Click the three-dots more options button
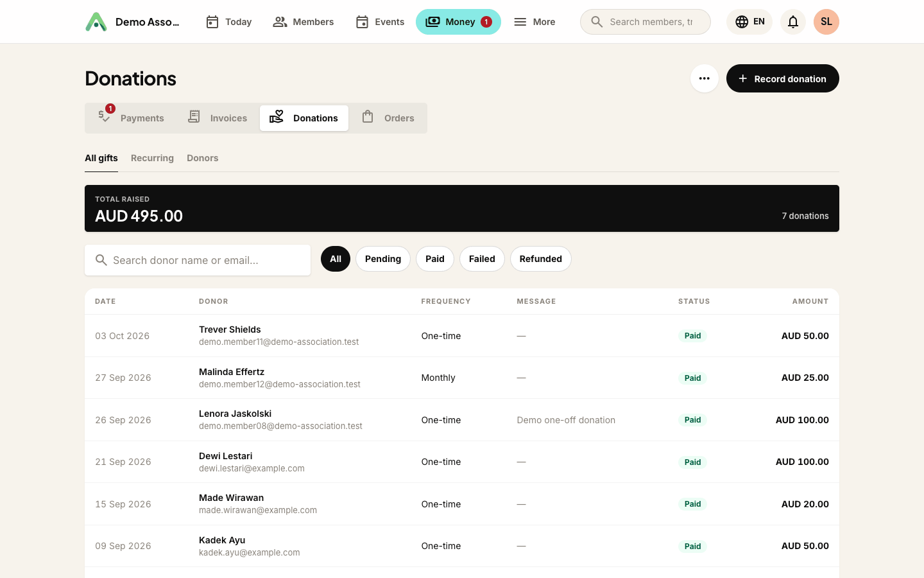This screenshot has width=924, height=578. coord(705,78)
